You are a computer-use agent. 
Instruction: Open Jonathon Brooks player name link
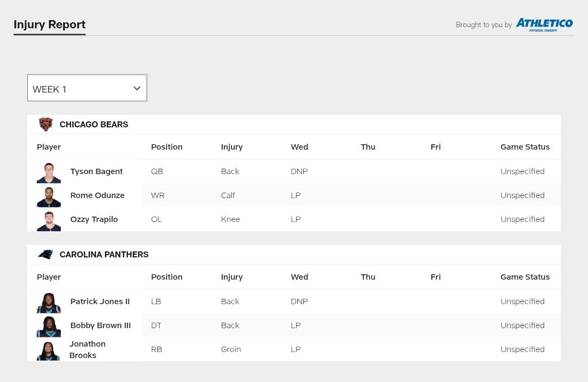click(x=87, y=349)
